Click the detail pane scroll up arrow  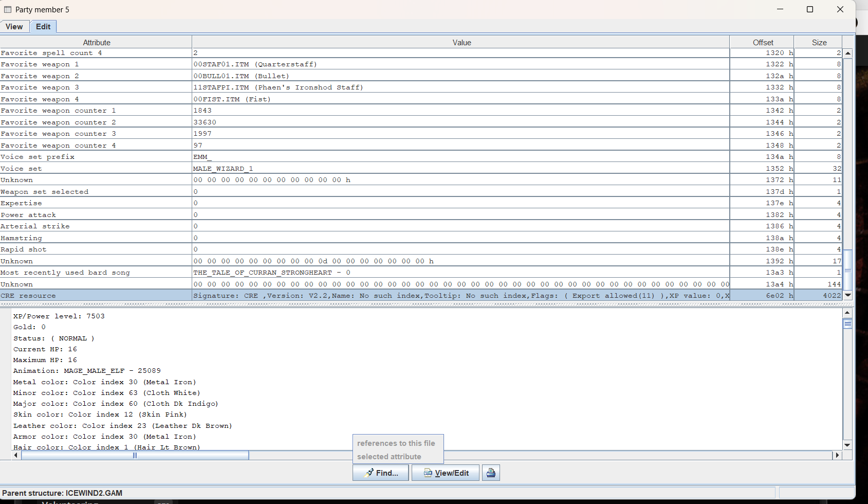point(847,313)
